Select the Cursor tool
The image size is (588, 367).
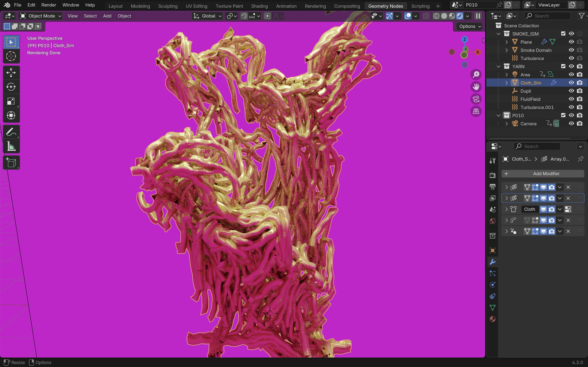point(11,56)
